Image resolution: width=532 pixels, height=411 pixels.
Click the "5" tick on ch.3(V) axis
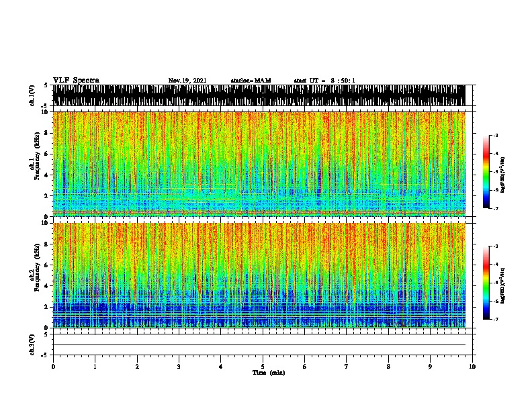pos(46,334)
